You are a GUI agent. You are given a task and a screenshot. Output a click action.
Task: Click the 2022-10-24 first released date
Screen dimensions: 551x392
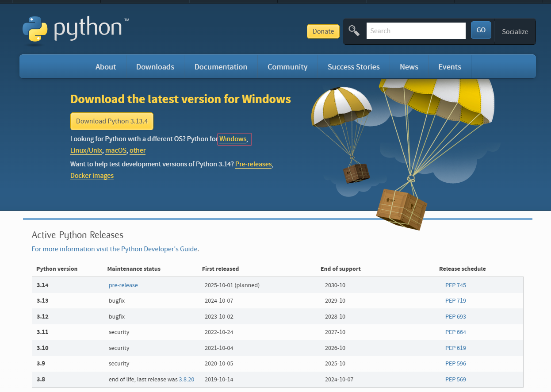[219, 332]
